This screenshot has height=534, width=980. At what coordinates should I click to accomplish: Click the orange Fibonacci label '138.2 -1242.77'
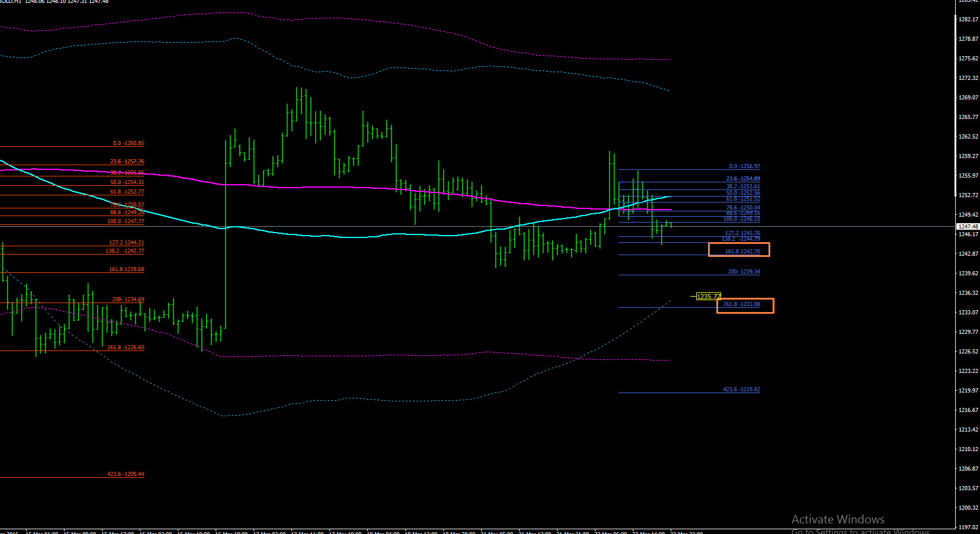coord(125,251)
